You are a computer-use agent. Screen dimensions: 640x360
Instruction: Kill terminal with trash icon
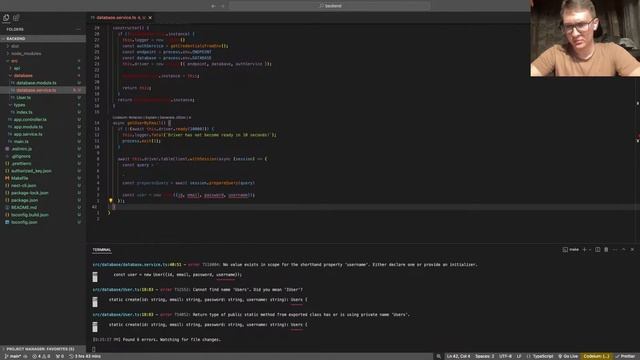click(x=606, y=249)
